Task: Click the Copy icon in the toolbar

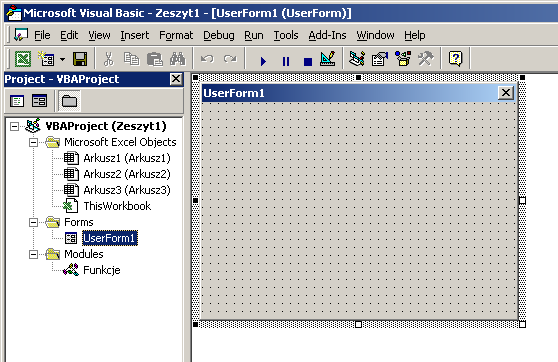Action: (x=131, y=59)
